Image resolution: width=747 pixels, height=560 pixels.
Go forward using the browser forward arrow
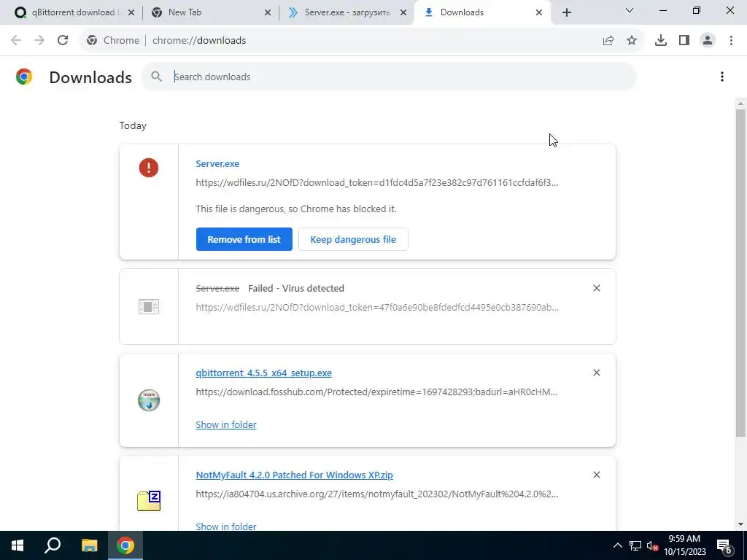[x=39, y=41]
